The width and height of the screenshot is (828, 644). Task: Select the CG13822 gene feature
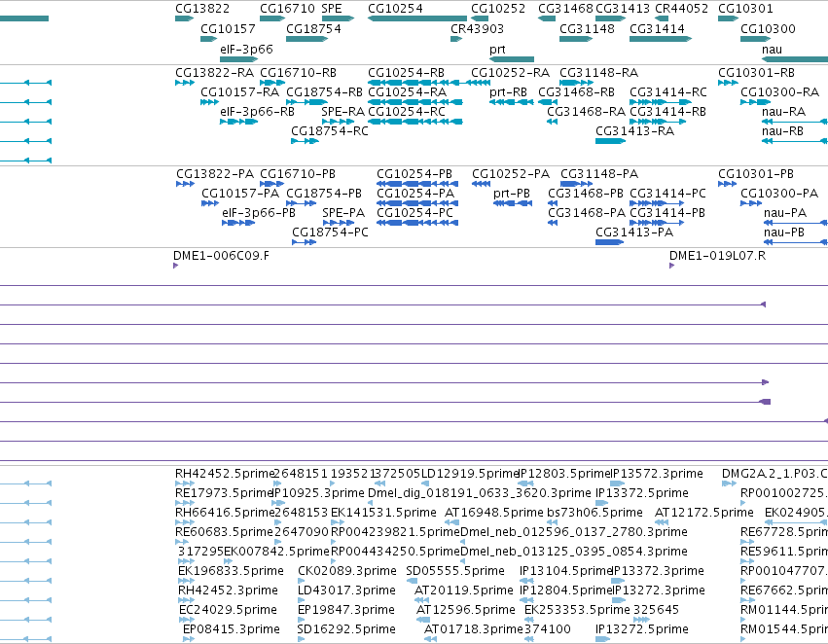tap(184, 18)
